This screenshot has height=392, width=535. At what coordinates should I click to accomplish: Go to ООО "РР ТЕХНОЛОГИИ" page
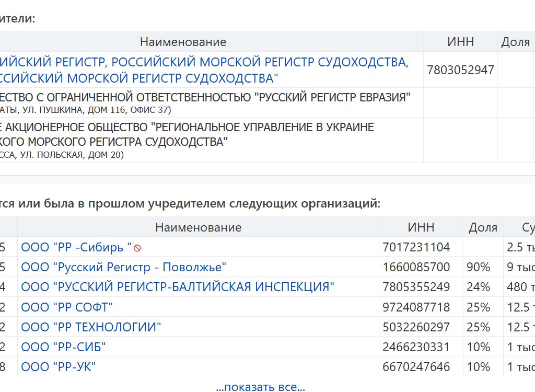[91, 327]
